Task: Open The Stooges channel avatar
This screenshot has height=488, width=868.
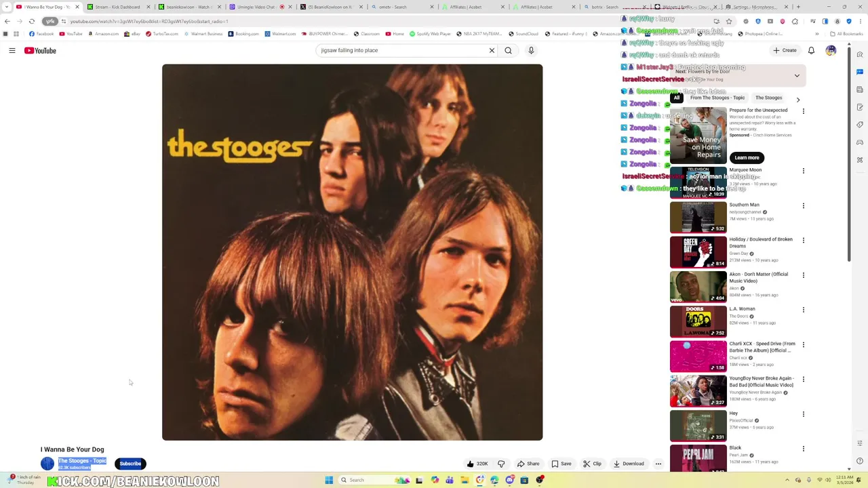Action: 47,464
